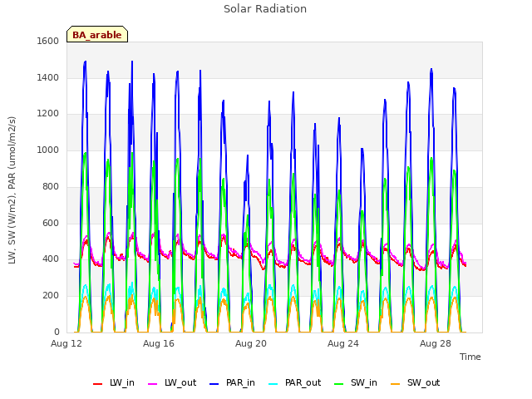Screen dimensions: 532x399
Task: Click the Solar Radiation chart title
Action: coord(265,9)
